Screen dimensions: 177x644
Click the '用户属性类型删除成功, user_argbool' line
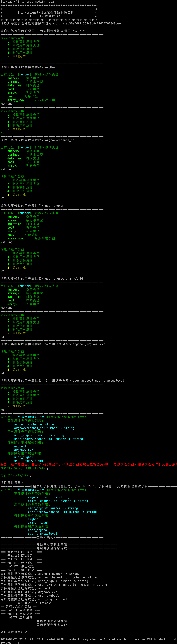30,596
